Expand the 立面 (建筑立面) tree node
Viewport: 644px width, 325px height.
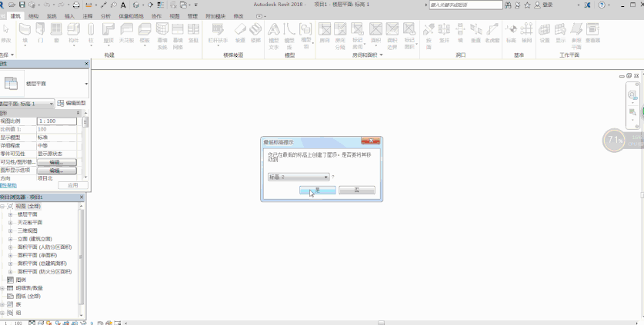[x=11, y=238]
